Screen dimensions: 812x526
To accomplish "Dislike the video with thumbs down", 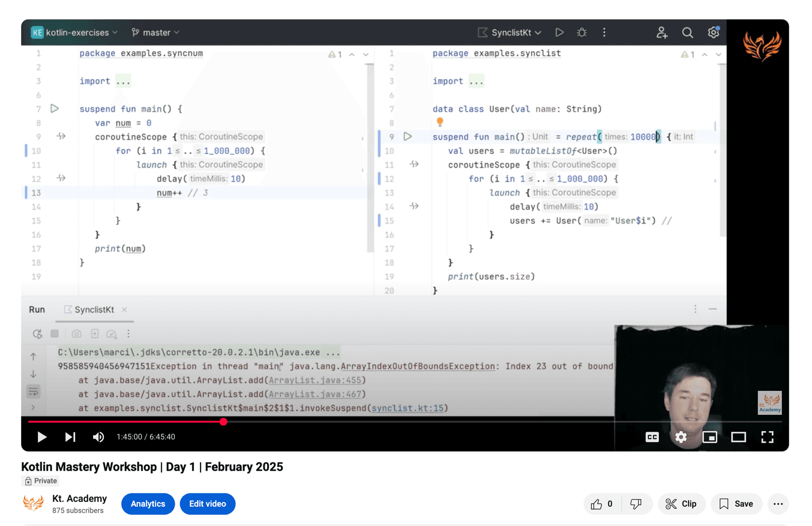I will tap(636, 504).
